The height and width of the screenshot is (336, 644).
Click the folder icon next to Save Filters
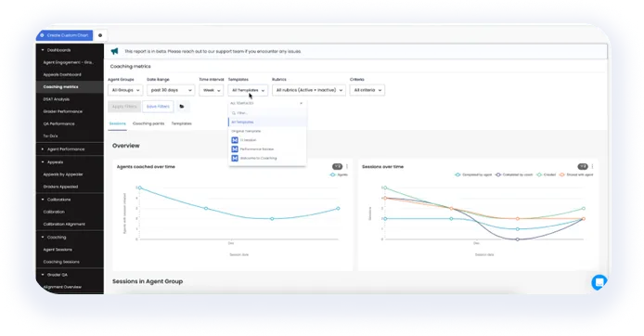182,107
